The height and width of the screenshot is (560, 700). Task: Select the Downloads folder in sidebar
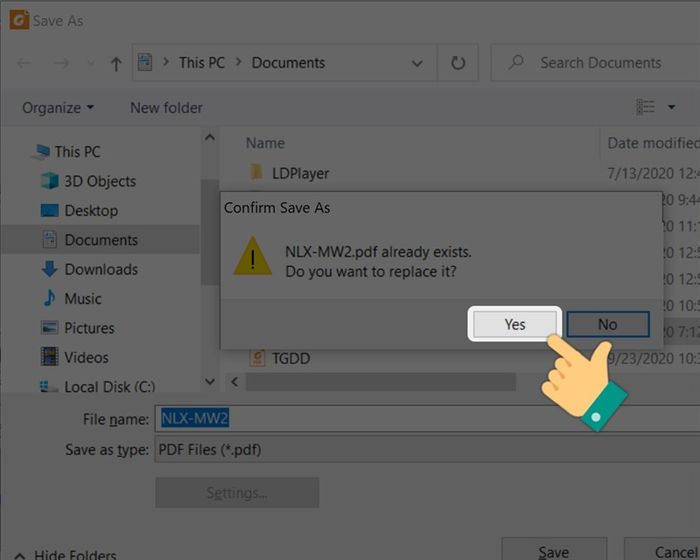(100, 269)
